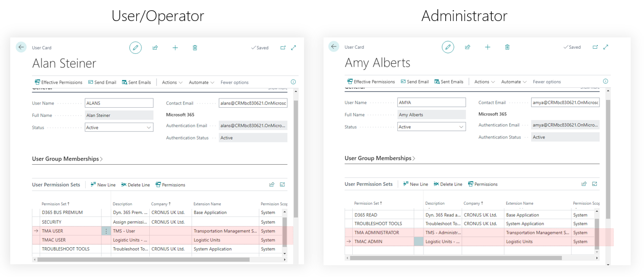This screenshot has height=277, width=644.
Task: Open Status dropdown on Alan Steiner card
Action: click(x=149, y=128)
